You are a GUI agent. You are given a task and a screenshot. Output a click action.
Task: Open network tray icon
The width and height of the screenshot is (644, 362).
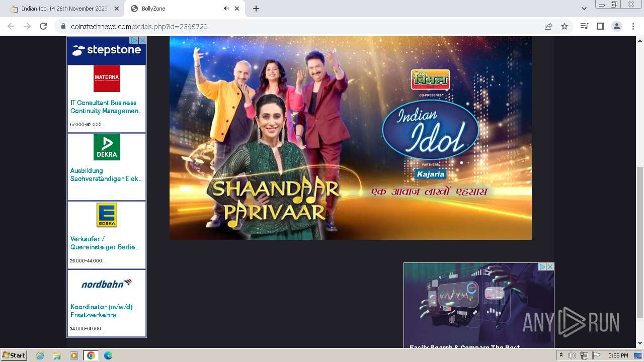[584, 355]
